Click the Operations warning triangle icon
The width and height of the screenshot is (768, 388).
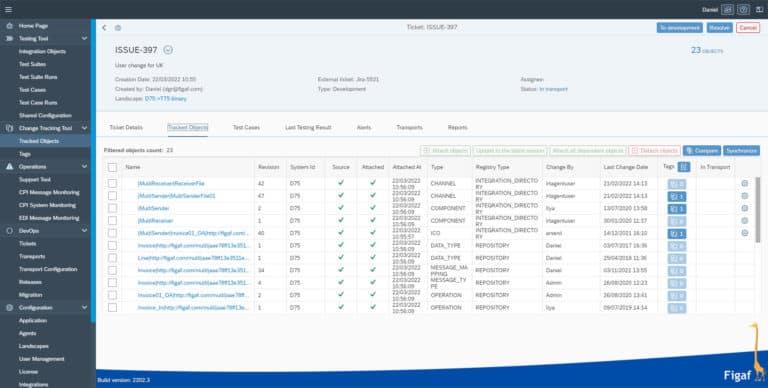click(x=9, y=167)
